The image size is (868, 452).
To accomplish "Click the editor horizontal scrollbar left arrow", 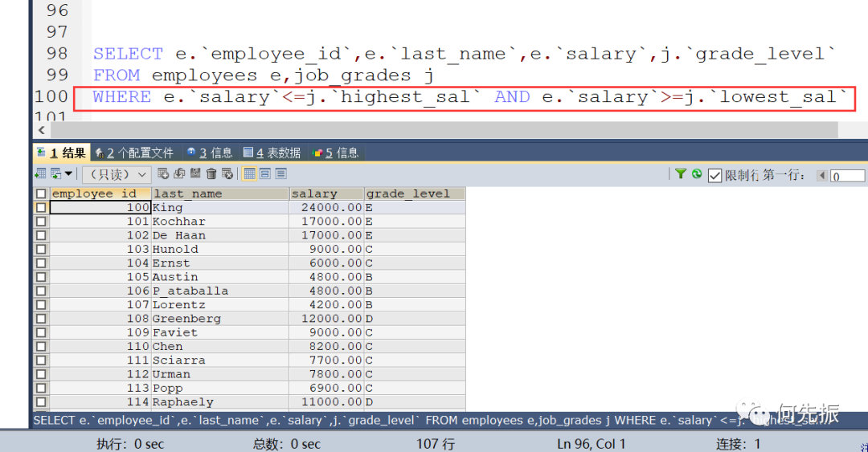I will pyautogui.click(x=42, y=130).
